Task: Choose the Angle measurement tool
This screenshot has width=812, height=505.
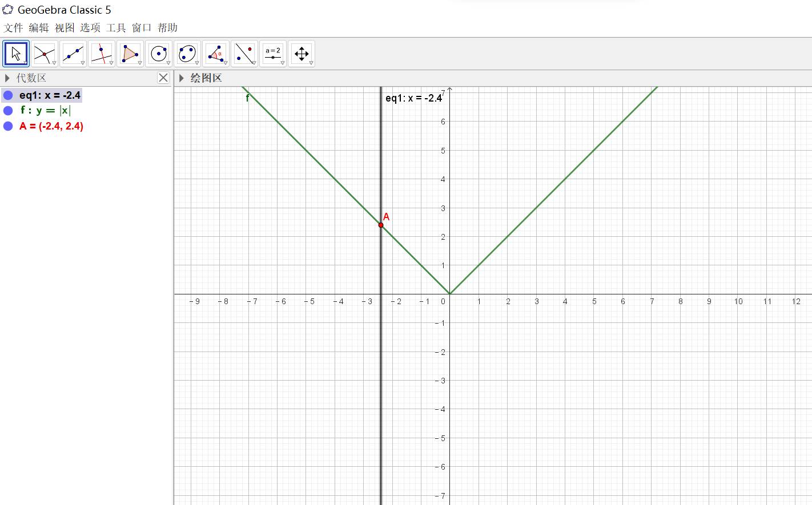Action: pyautogui.click(x=216, y=54)
